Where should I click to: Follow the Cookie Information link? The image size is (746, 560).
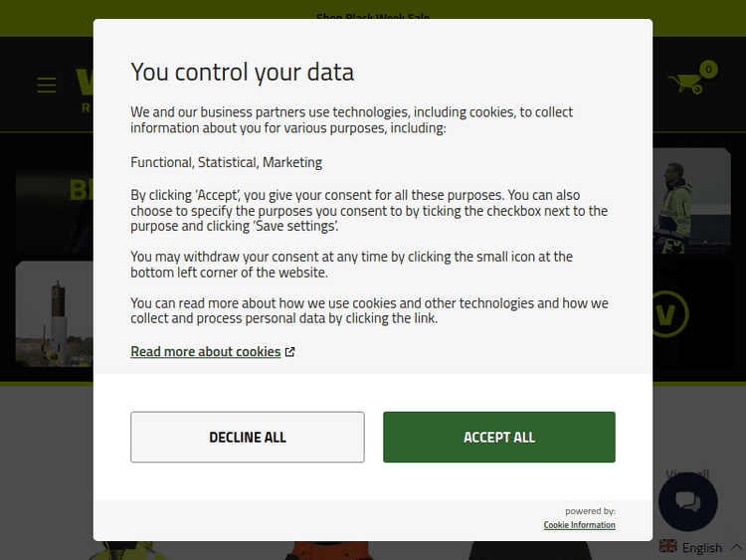pos(579,525)
